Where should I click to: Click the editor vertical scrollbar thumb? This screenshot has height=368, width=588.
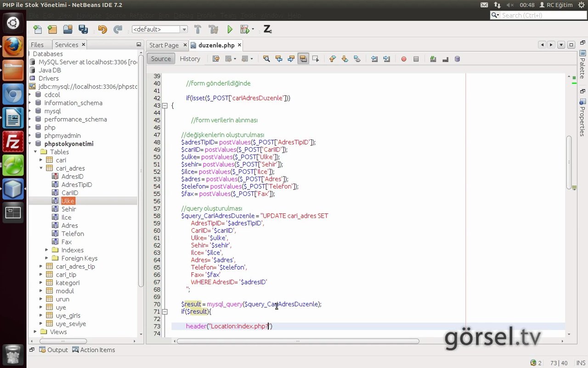[x=569, y=162]
